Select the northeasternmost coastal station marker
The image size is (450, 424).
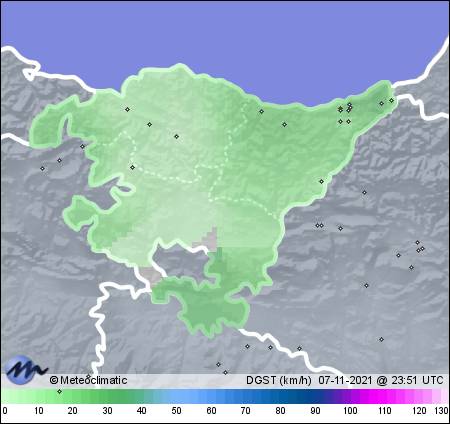pos(392,100)
